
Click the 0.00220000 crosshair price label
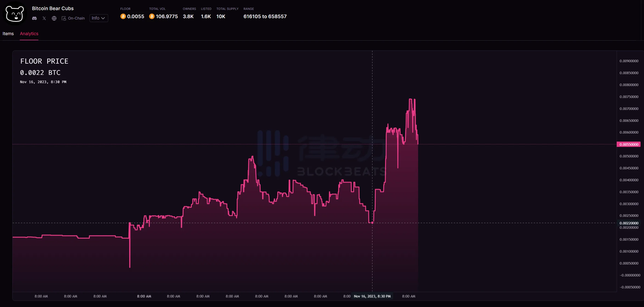tap(629, 223)
